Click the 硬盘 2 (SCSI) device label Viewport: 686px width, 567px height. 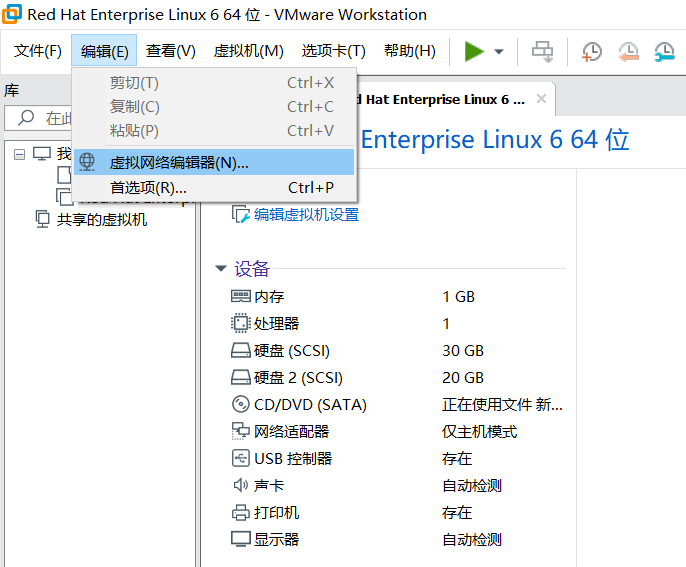(x=298, y=378)
